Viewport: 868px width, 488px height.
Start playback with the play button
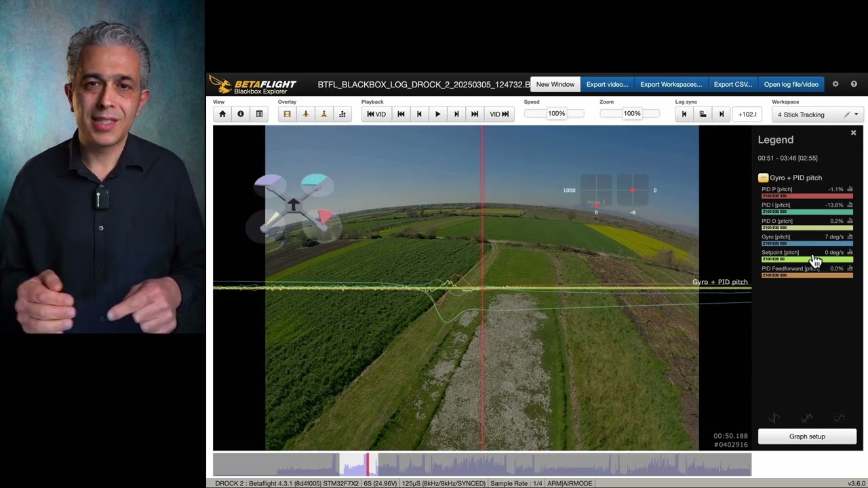click(437, 114)
